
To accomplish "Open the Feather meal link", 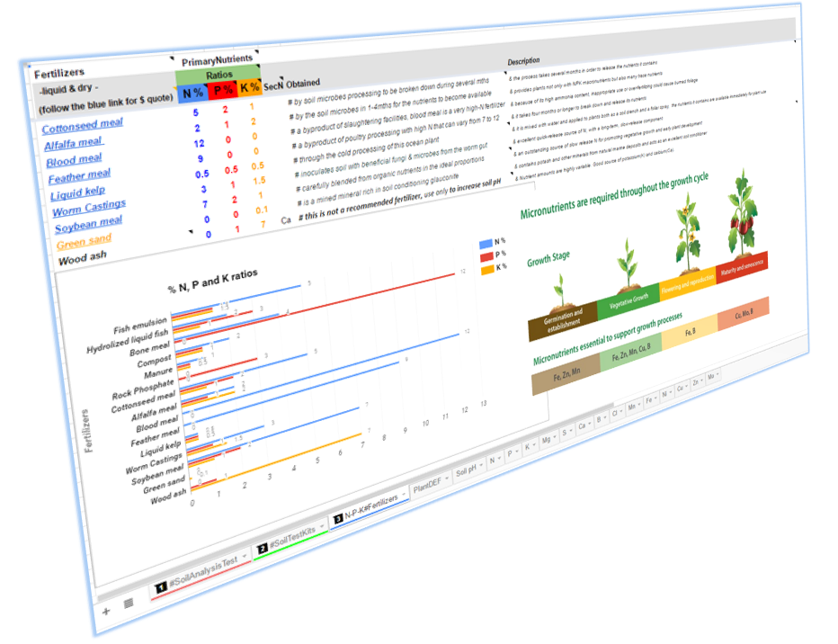I will point(79,175).
